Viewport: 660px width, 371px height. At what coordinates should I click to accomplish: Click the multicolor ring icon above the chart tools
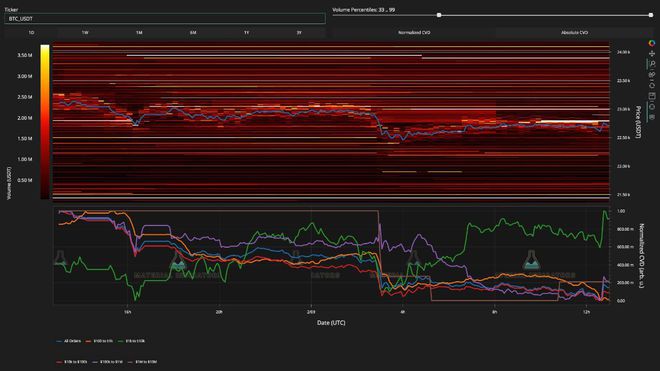coord(652,43)
